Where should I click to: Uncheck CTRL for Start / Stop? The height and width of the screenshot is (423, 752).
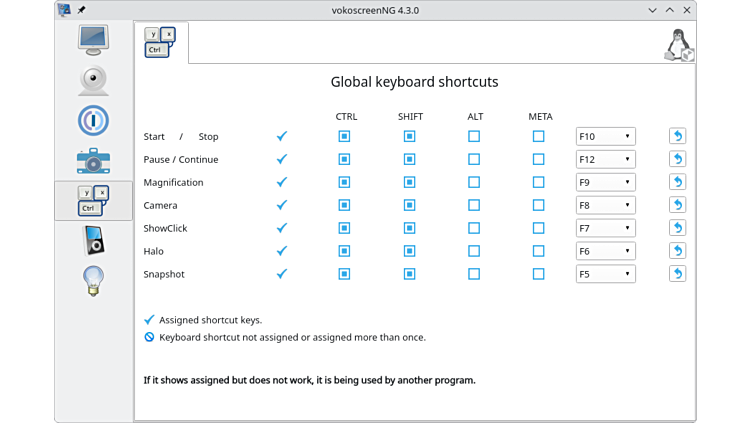coord(344,136)
